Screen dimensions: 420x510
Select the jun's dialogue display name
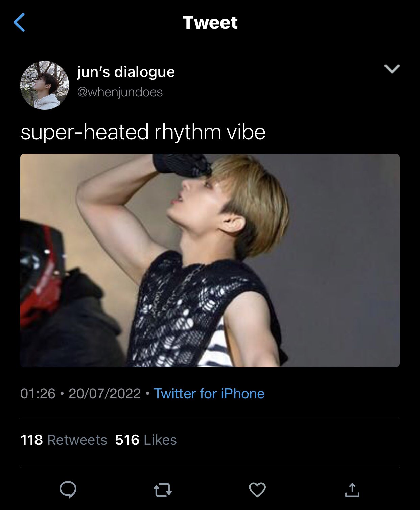[126, 72]
